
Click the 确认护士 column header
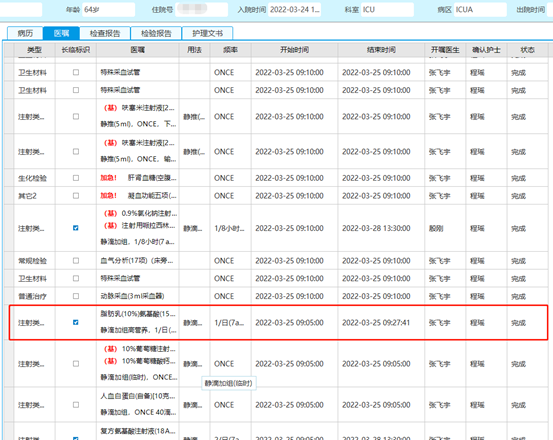[x=486, y=50]
